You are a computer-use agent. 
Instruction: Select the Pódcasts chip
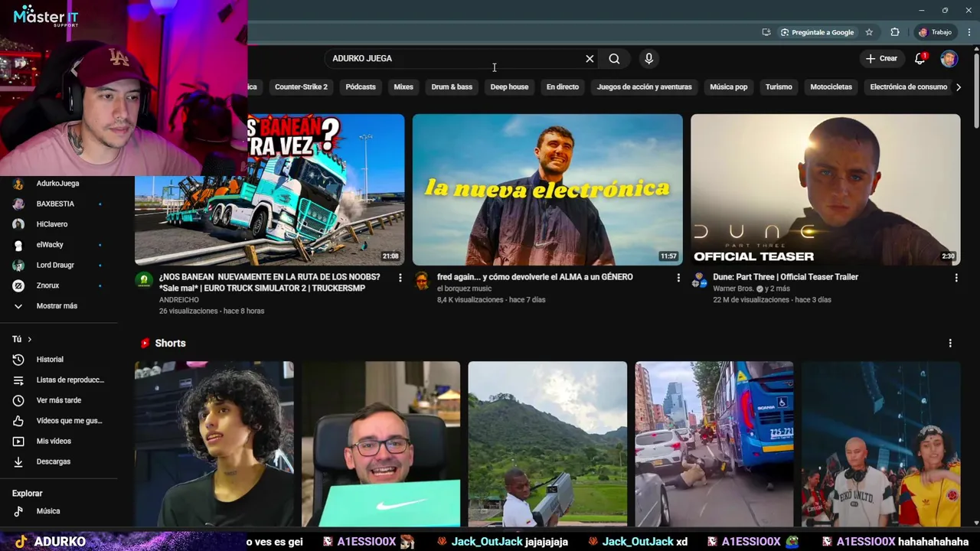tap(361, 87)
